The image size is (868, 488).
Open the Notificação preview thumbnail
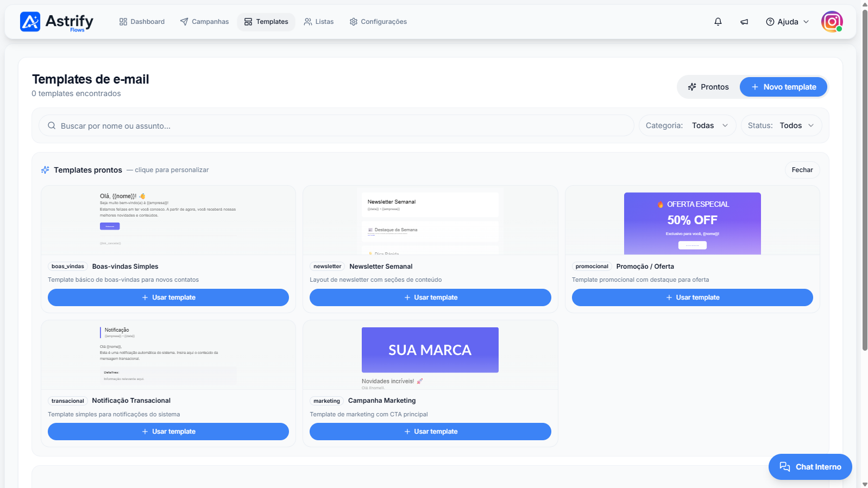[x=168, y=355]
